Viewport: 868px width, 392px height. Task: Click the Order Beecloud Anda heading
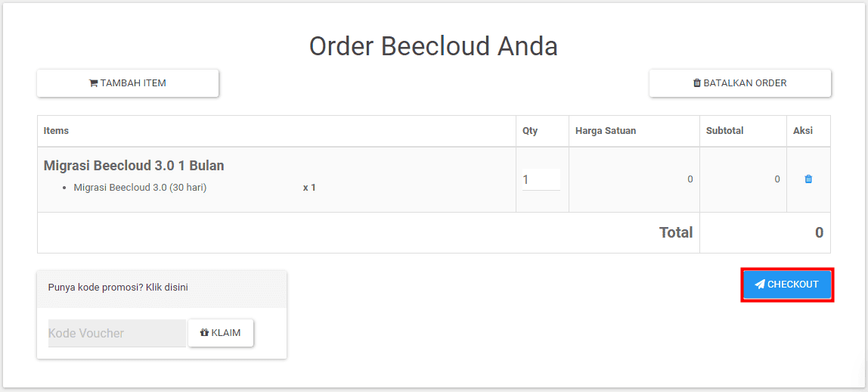point(433,46)
